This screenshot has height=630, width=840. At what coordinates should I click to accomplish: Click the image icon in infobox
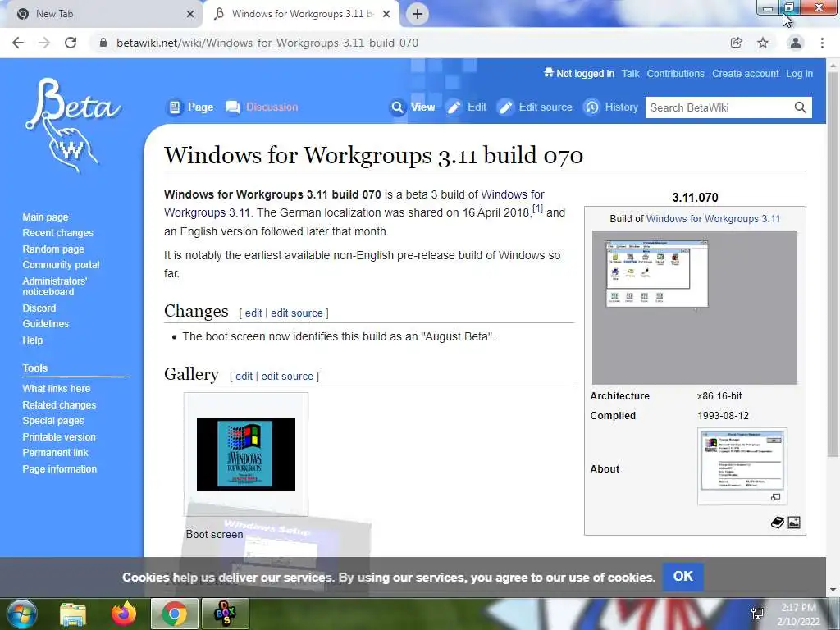tap(794, 523)
